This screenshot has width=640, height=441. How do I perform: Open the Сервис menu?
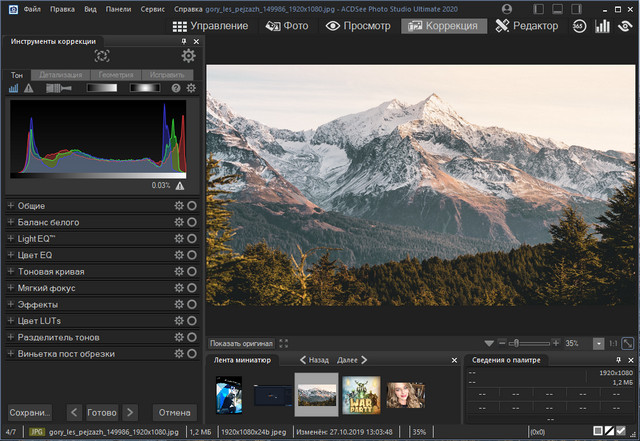point(153,8)
